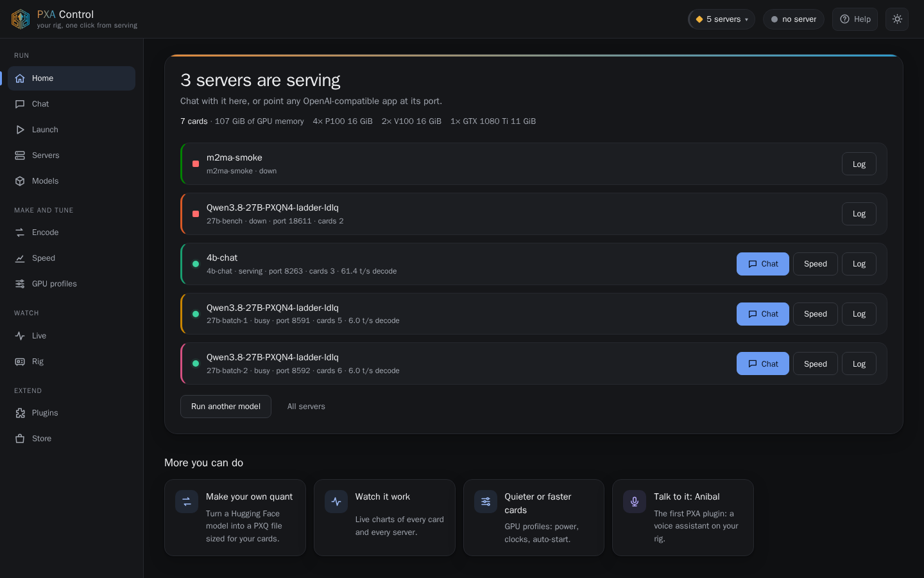Click the 4b-chat server title
The height and width of the screenshot is (578, 924).
pyautogui.click(x=222, y=258)
